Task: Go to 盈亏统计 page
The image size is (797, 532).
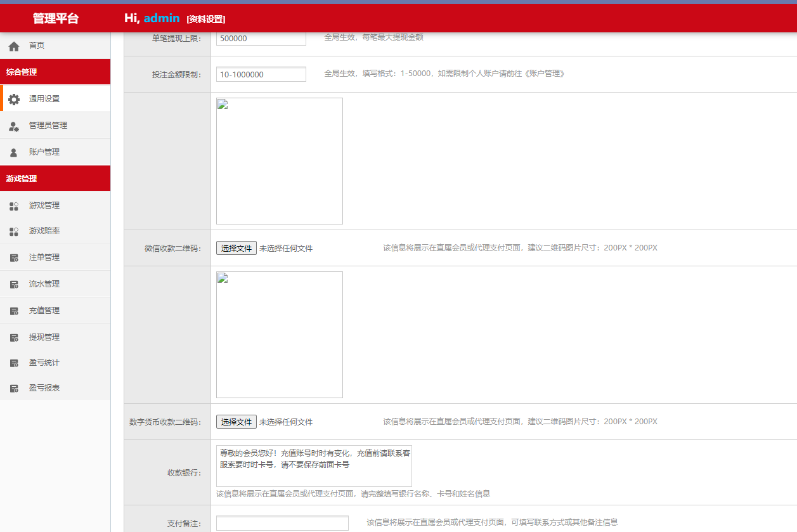Action: pos(44,363)
